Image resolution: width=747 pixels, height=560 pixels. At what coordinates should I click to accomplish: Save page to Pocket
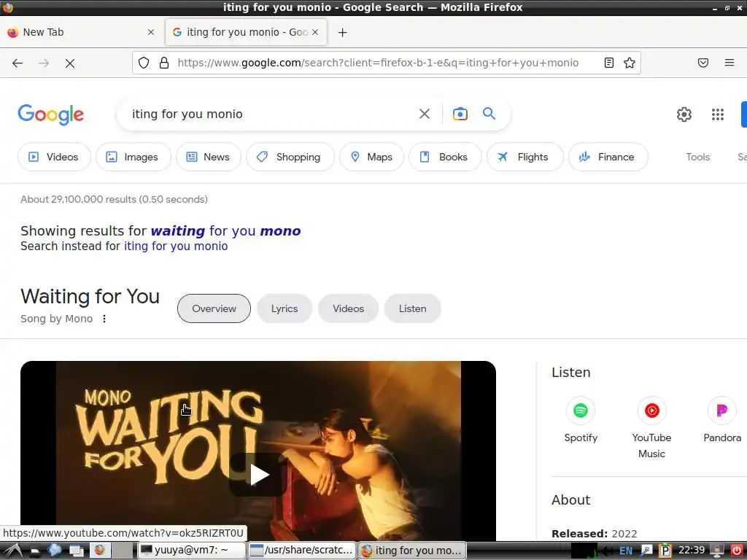(703, 63)
